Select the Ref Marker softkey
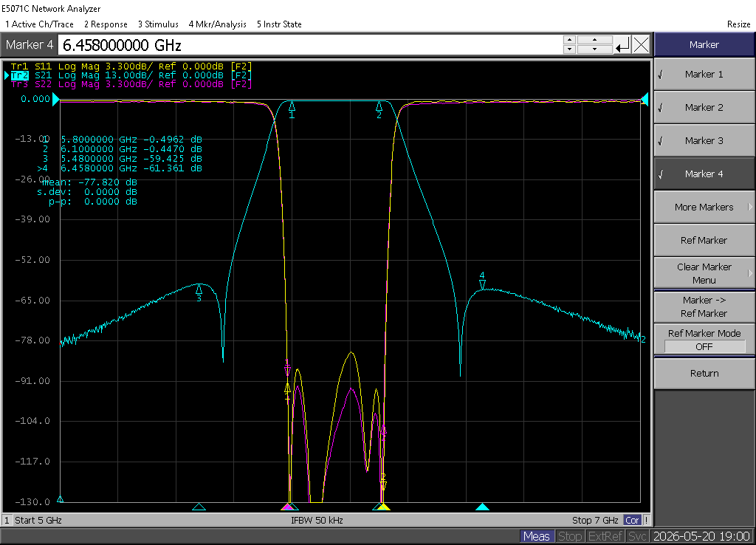 (x=704, y=241)
